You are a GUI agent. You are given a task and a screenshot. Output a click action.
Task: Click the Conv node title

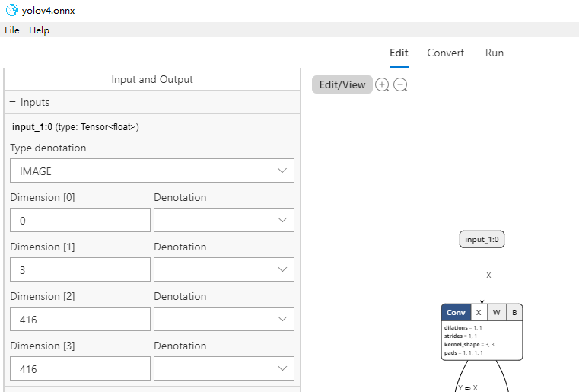pyautogui.click(x=456, y=312)
